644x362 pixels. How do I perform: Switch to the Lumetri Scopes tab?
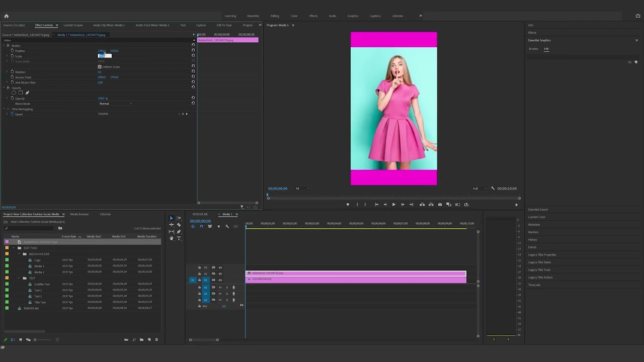[x=73, y=25]
